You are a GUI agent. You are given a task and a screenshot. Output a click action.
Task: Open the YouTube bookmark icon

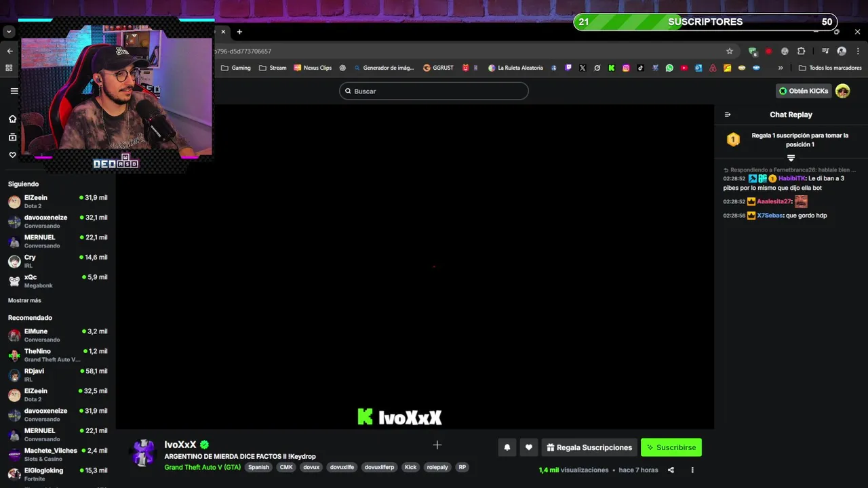(x=684, y=68)
